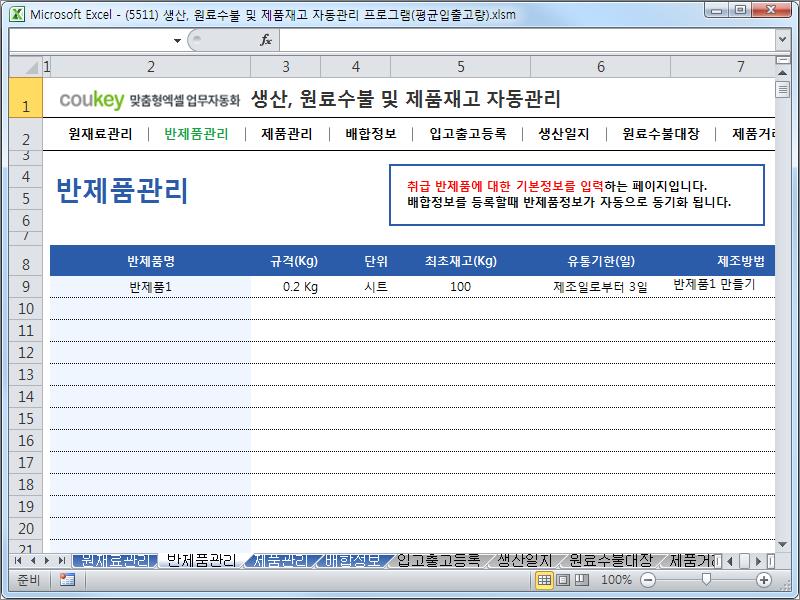
Task: Go to first sheet tab arrow
Action: 18,561
